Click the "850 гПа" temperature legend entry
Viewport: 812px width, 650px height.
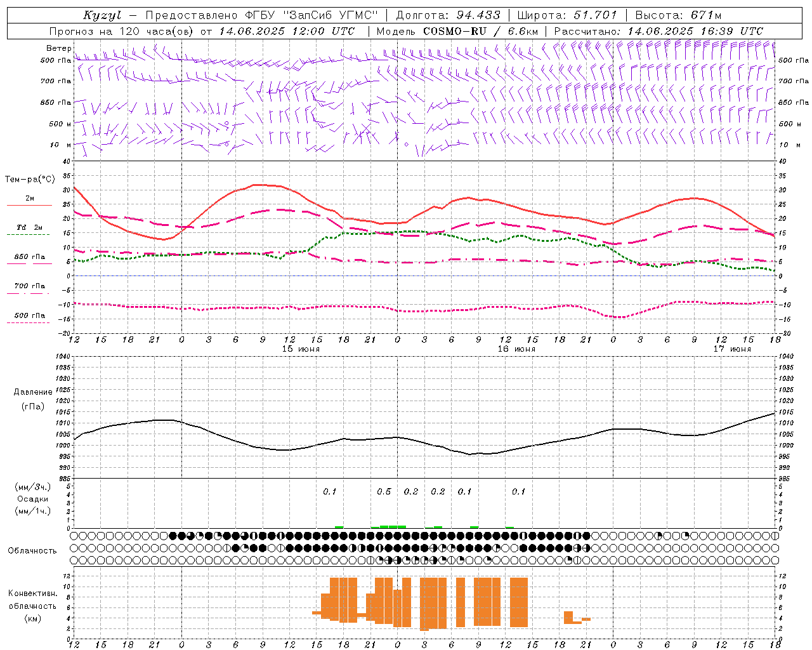tap(29, 257)
